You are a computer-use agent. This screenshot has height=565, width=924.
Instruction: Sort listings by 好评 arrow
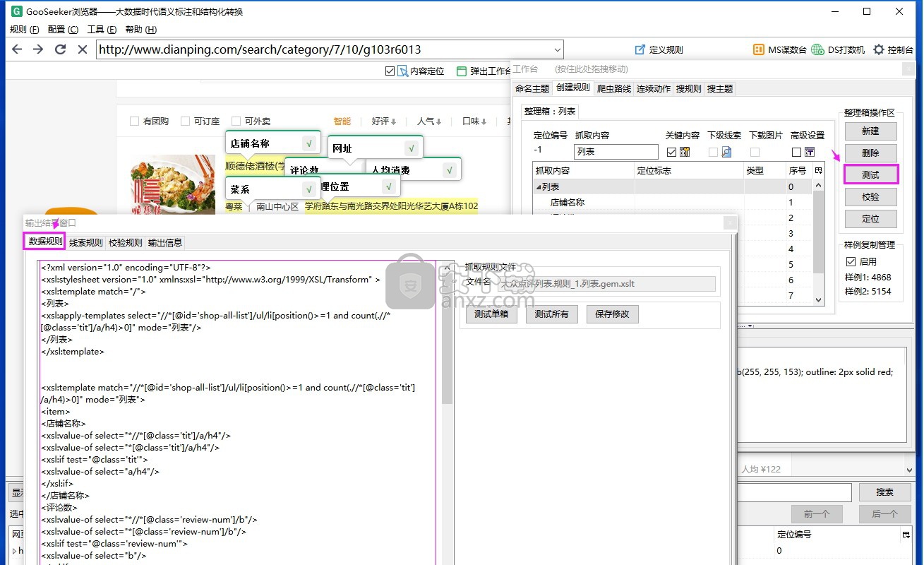coord(393,121)
